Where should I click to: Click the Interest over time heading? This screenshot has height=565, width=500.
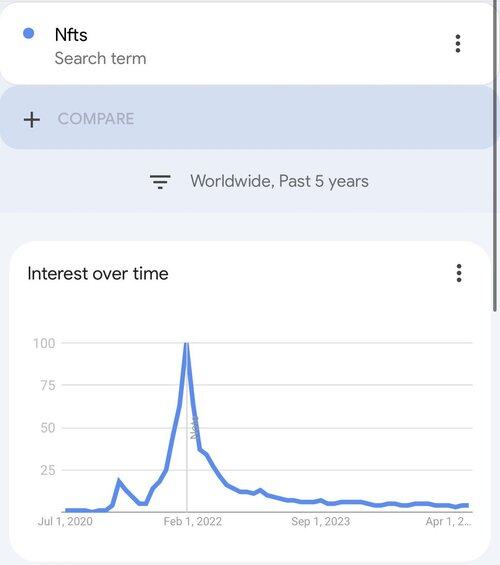[x=98, y=273]
